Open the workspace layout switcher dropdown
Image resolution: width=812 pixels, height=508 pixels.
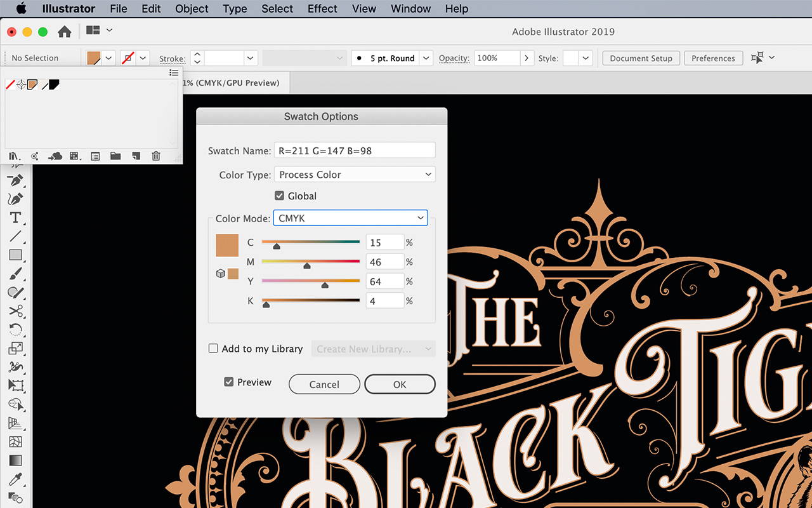(x=100, y=30)
